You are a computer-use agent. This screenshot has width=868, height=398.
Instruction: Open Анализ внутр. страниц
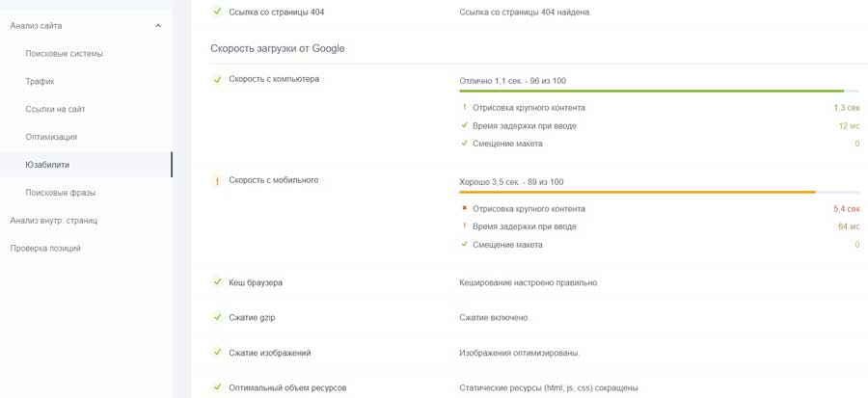[x=53, y=221]
